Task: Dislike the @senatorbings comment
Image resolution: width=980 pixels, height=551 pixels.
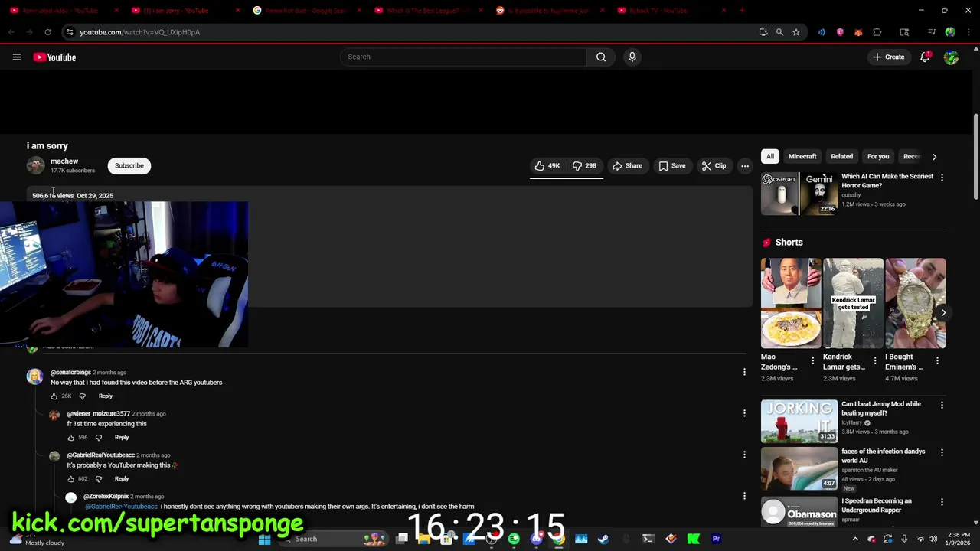Action: (x=83, y=396)
